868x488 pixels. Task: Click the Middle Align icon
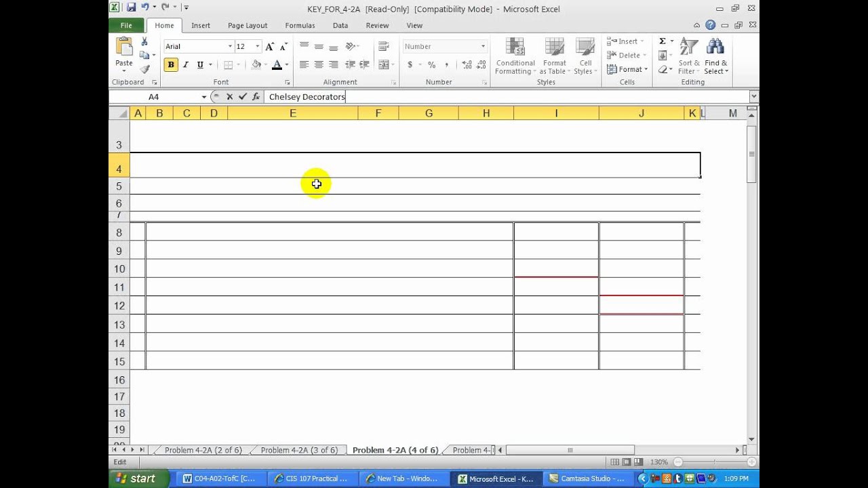(x=319, y=46)
